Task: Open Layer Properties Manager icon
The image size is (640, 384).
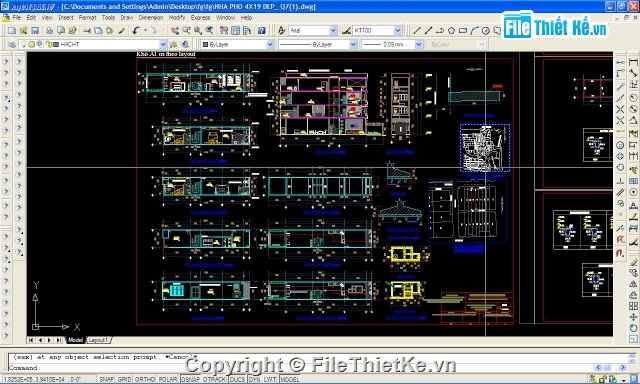Action: pyautogui.click(x=12, y=44)
